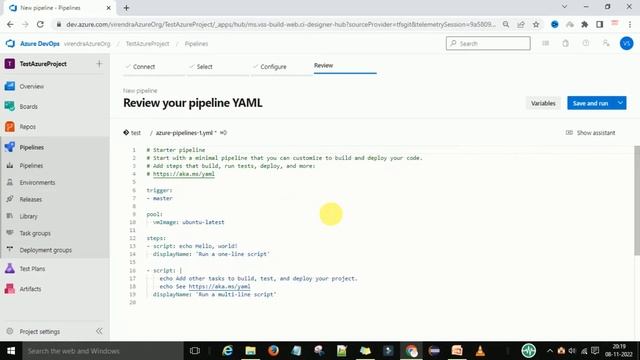Open the Pipelines sub-item

click(31, 166)
